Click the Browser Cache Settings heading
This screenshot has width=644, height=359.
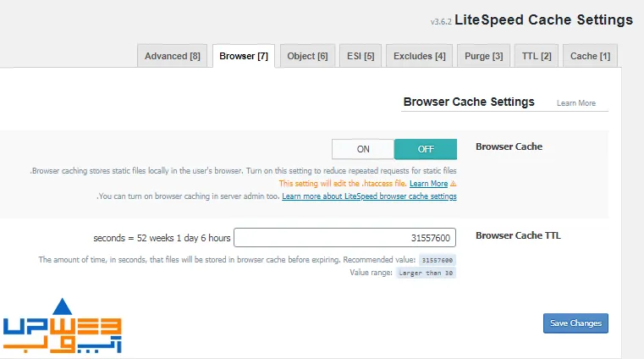tap(469, 102)
